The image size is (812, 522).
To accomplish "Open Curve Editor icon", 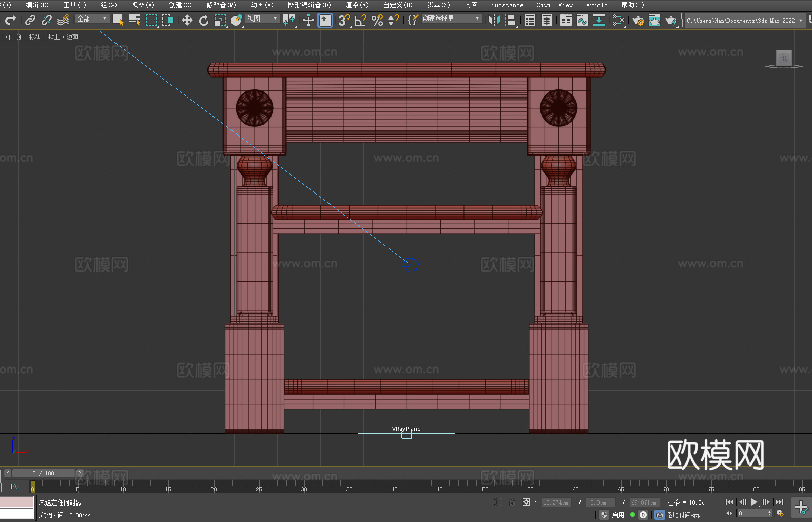I will click(x=583, y=20).
